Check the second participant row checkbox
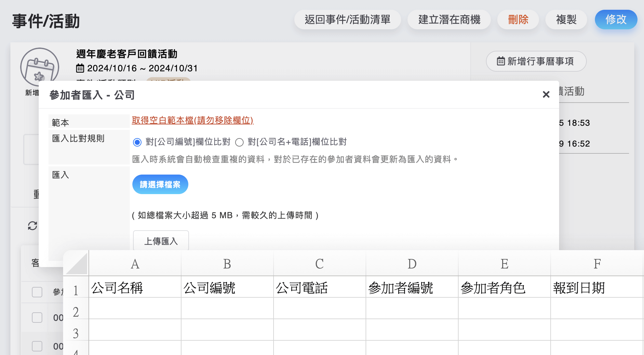 tap(37, 346)
